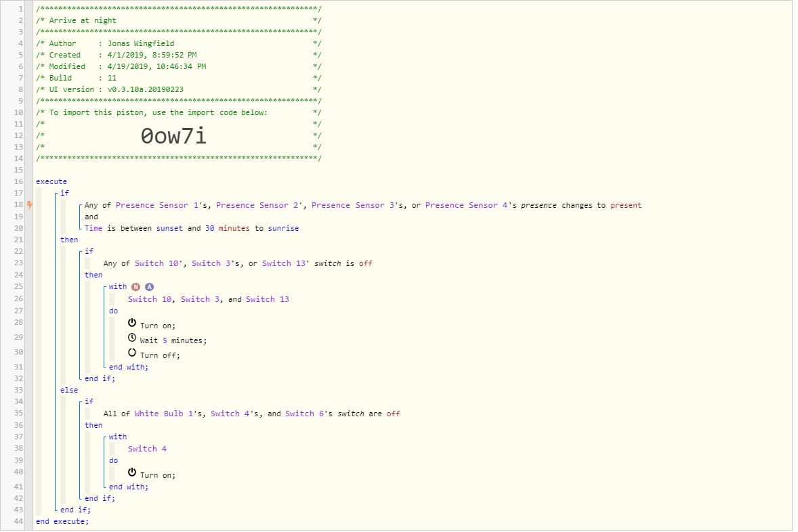
Task: Click 'Switch 10' in the line 26 device list
Action: click(150, 300)
